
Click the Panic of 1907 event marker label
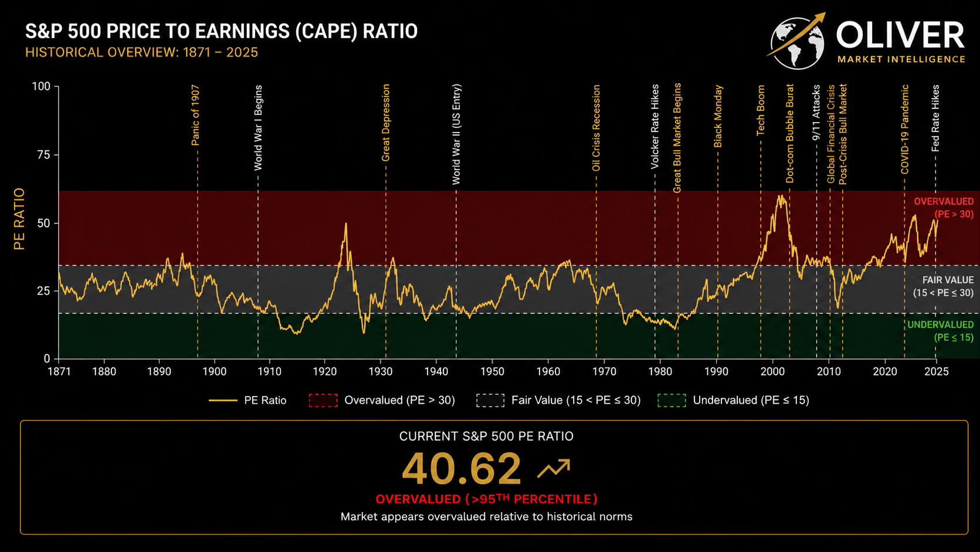pyautogui.click(x=196, y=115)
